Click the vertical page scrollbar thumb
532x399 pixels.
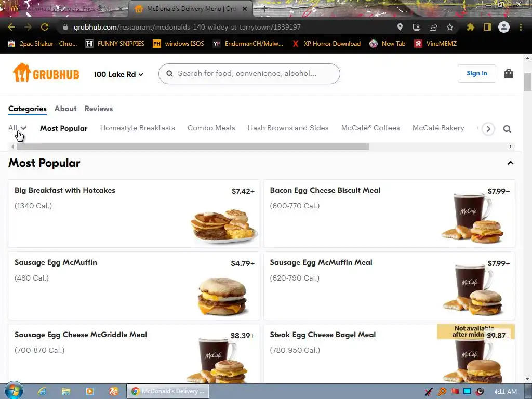527,82
